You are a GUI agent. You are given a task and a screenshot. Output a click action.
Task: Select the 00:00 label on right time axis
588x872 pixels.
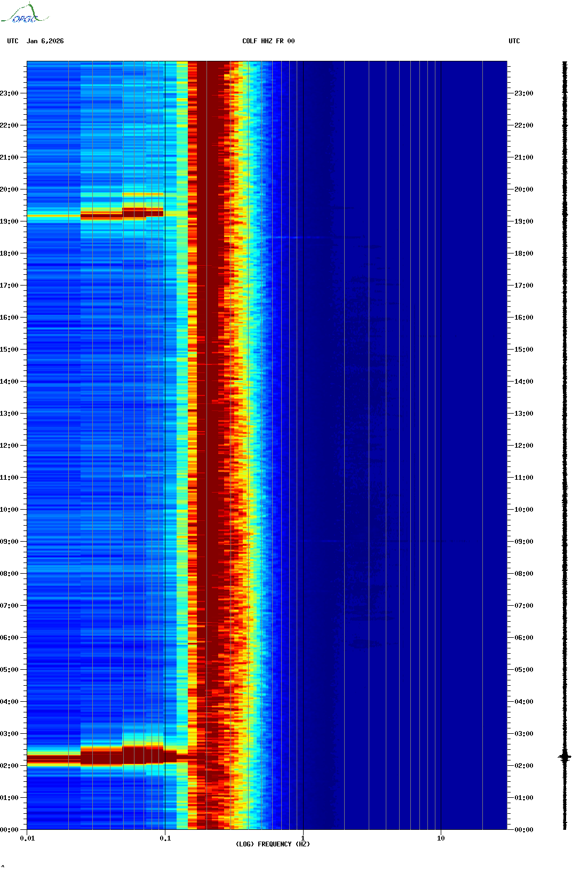click(523, 830)
